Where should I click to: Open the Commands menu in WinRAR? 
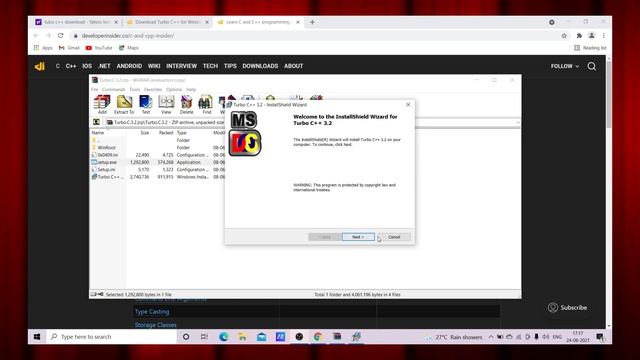[113, 89]
